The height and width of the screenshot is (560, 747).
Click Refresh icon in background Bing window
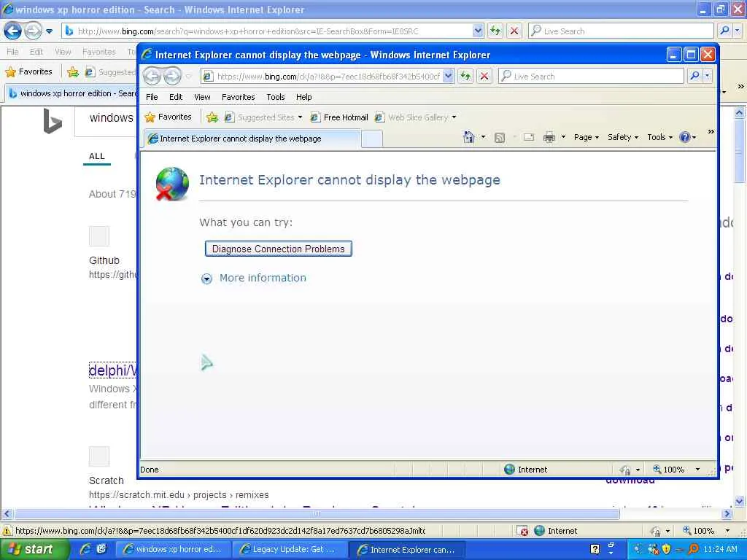pyautogui.click(x=495, y=31)
